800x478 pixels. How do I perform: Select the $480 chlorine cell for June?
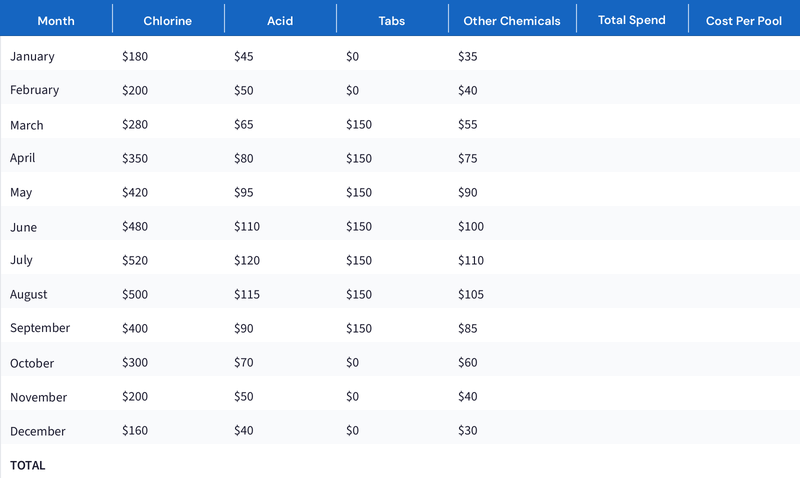[137, 227]
